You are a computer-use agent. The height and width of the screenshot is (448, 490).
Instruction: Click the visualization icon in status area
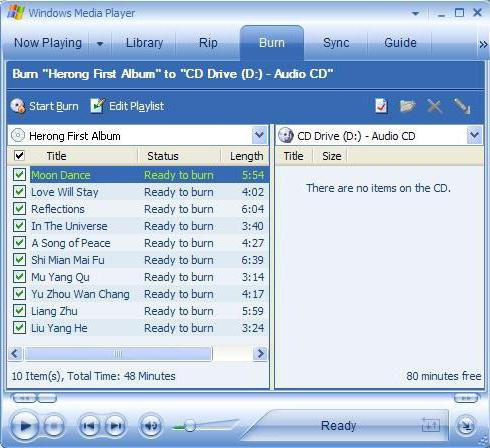431,425
